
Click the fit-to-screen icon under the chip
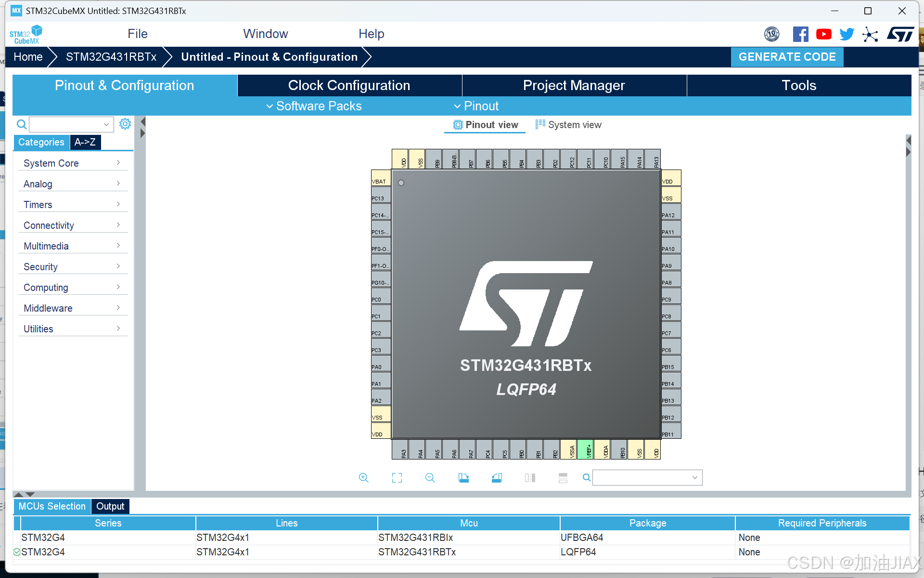point(397,478)
